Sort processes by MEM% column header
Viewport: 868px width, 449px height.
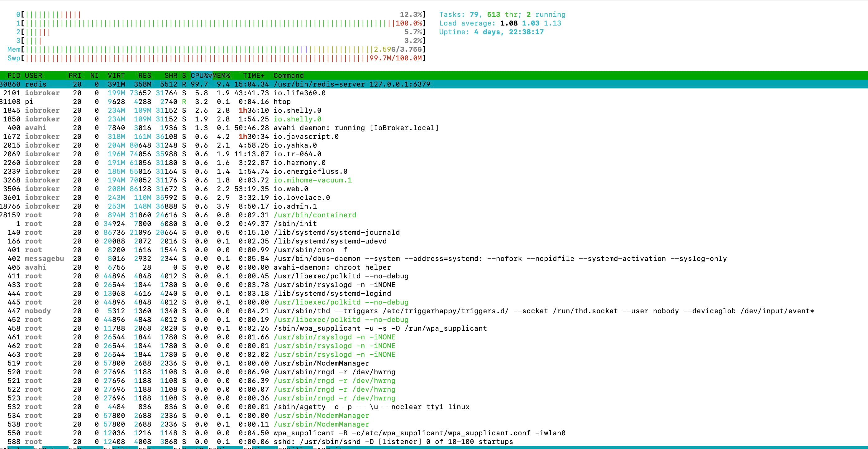[x=222, y=75]
